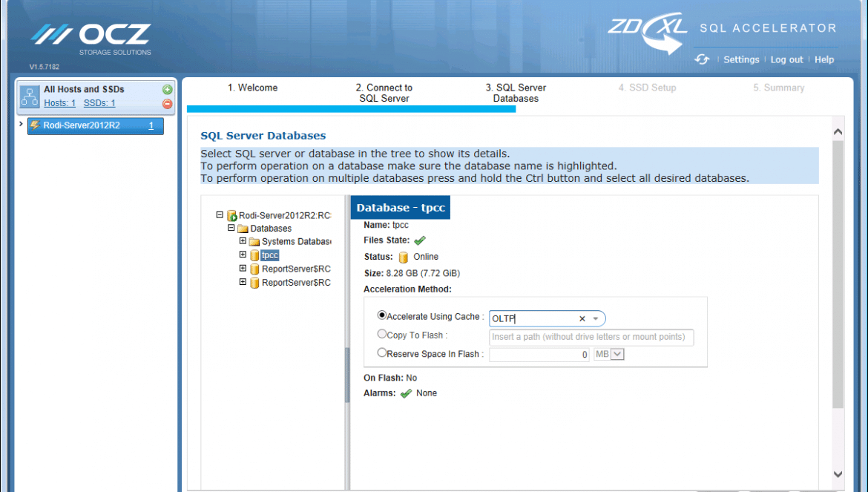This screenshot has height=492, width=868.
Task: Expand the Systems Databases node
Action: [243, 240]
